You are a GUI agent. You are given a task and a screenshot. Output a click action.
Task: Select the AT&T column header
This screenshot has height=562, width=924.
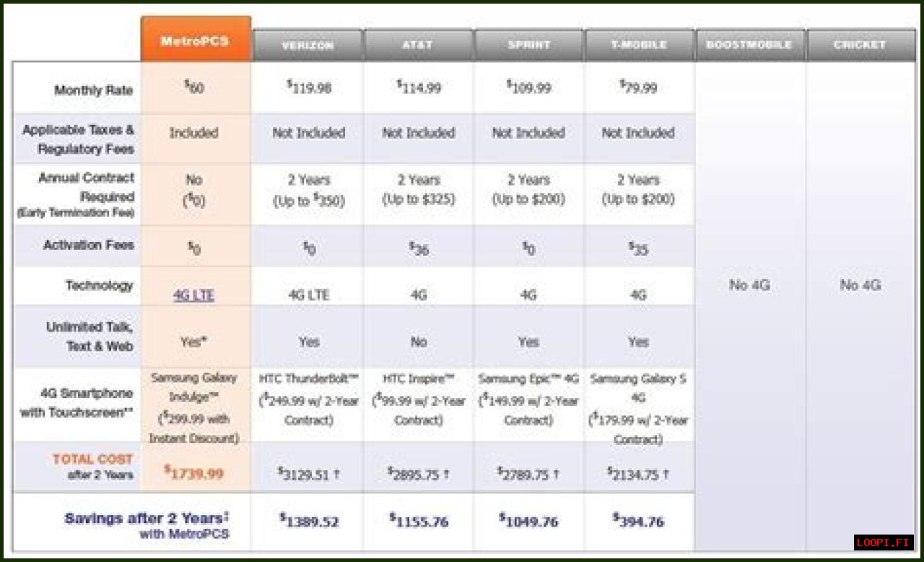[418, 45]
